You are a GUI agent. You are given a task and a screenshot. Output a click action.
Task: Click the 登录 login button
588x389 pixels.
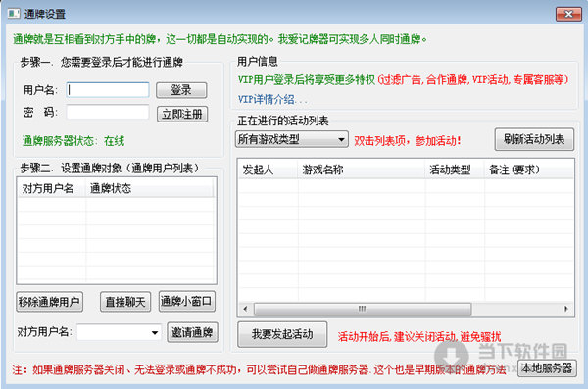coord(181,90)
